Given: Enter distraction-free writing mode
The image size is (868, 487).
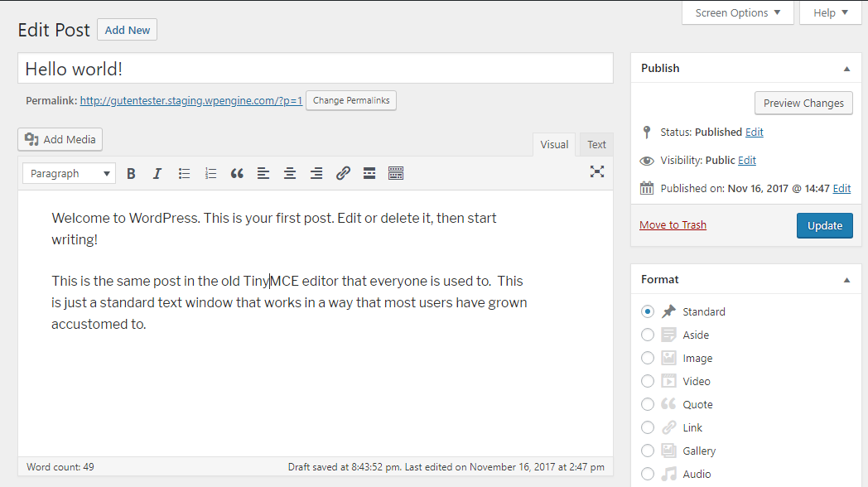Looking at the screenshot, I should tap(597, 172).
